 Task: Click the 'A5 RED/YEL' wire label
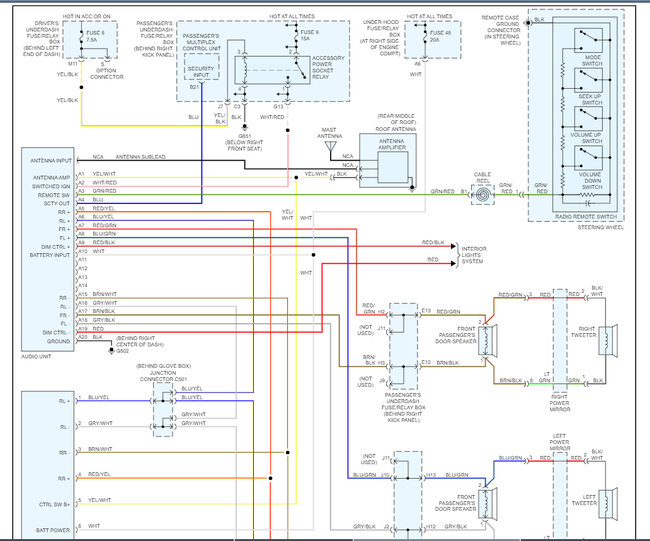pyautogui.click(x=97, y=208)
